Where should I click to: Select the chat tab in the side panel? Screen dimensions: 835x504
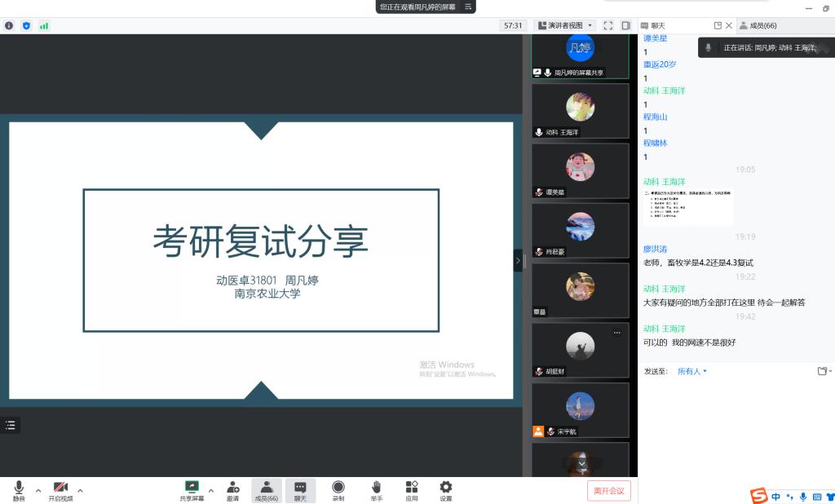click(x=654, y=25)
